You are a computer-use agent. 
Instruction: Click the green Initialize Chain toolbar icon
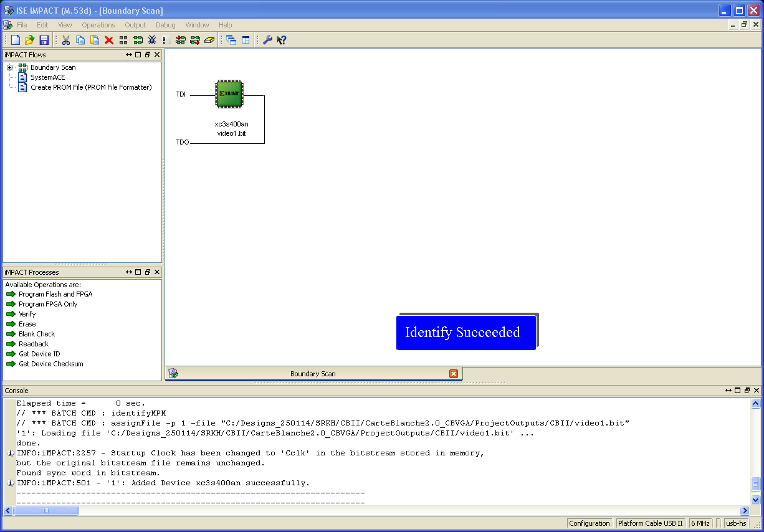point(138,40)
